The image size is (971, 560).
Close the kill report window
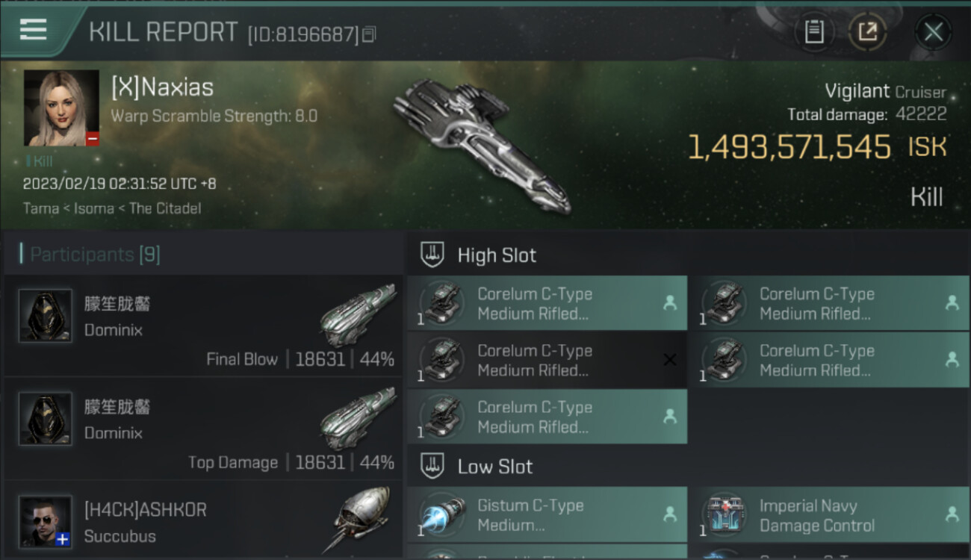(933, 32)
